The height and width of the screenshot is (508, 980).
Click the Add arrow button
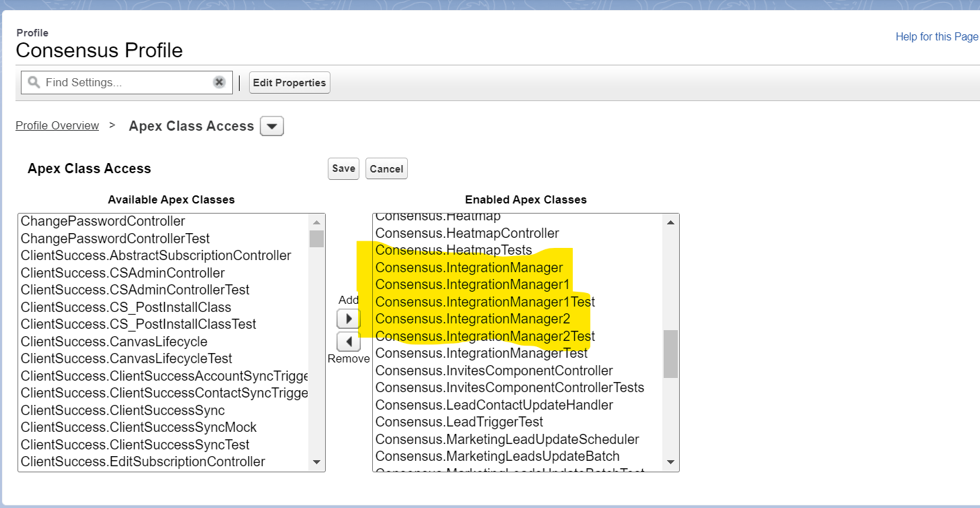[x=348, y=319]
